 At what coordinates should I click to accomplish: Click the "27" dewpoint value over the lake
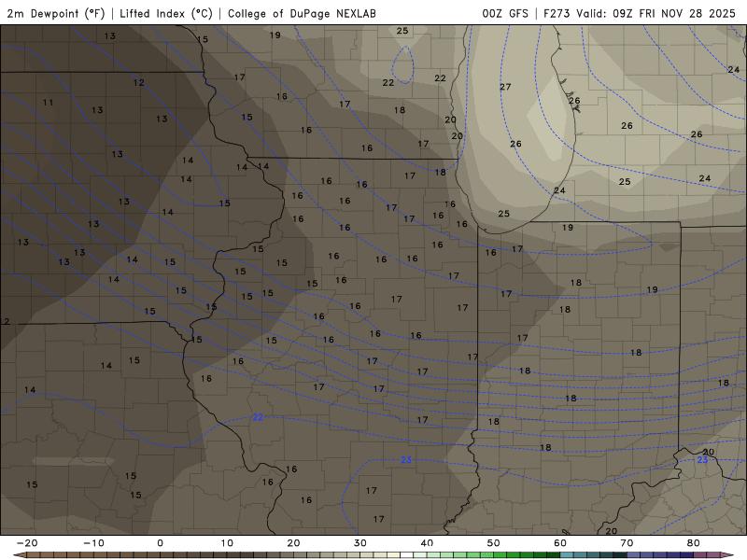(x=505, y=87)
